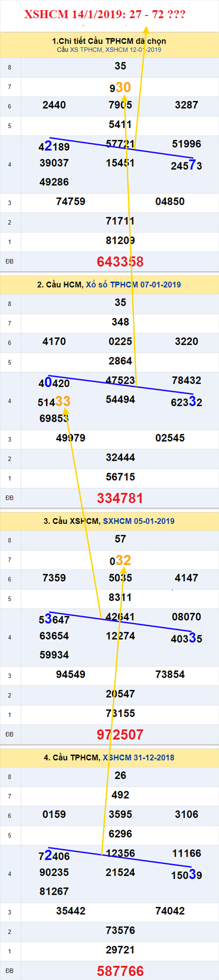The width and height of the screenshot is (219, 980).
Task: Select prize number 26
Action: click(120, 776)
